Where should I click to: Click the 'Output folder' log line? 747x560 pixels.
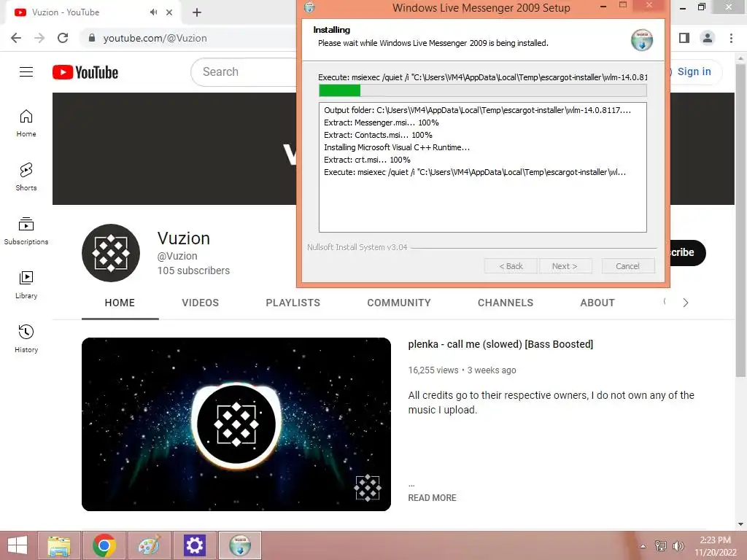click(477, 110)
